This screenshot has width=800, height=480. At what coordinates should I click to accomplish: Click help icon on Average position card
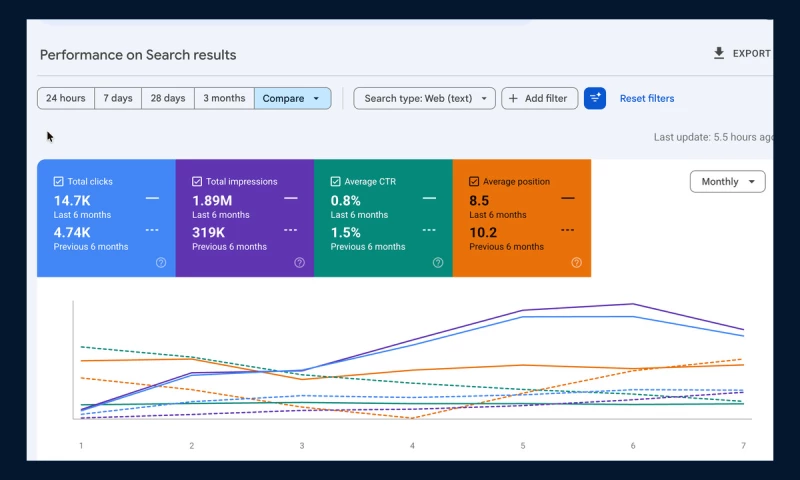pos(577,263)
